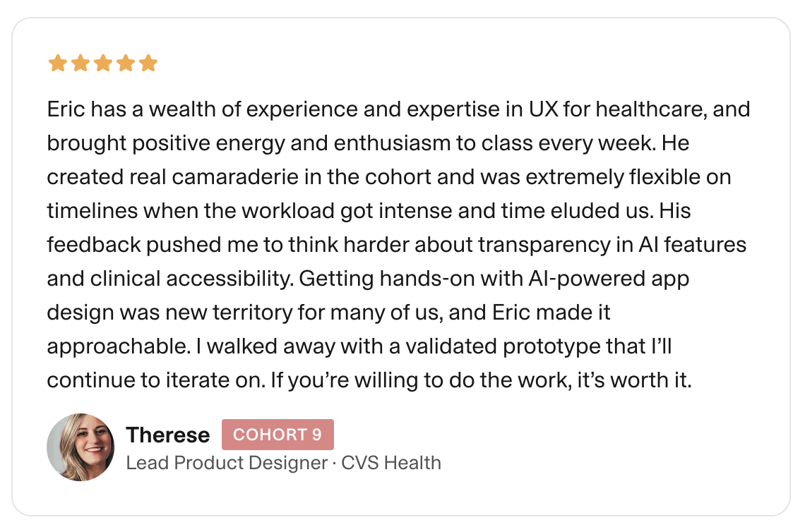Image resolution: width=805 pixels, height=532 pixels.
Task: Click the phrase "transparency in AI features"
Action: pyautogui.click(x=612, y=244)
